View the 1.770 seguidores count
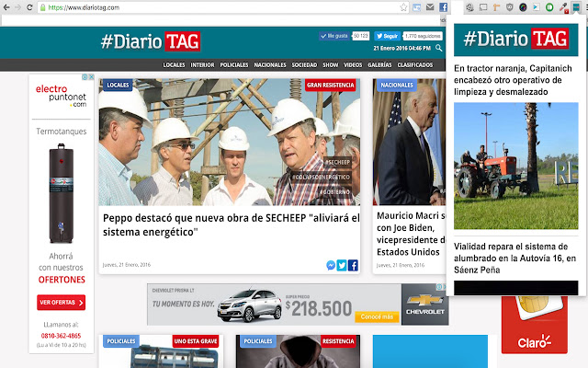The width and height of the screenshot is (588, 368). click(423, 36)
